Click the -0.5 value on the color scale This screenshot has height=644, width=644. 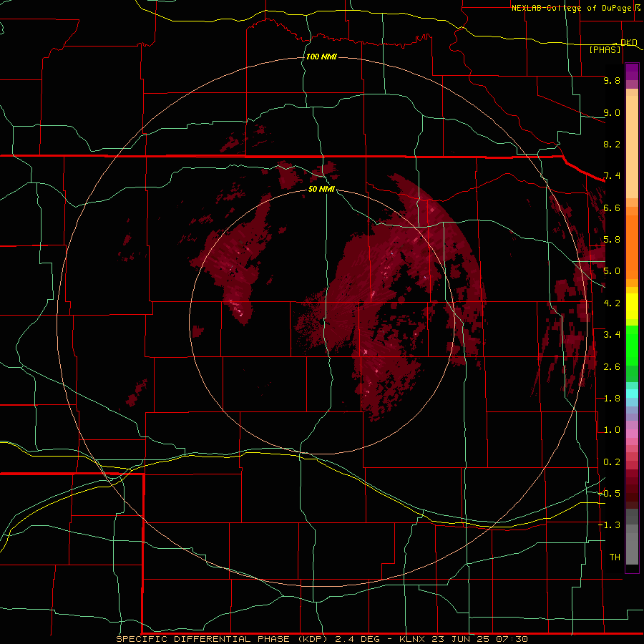point(609,494)
